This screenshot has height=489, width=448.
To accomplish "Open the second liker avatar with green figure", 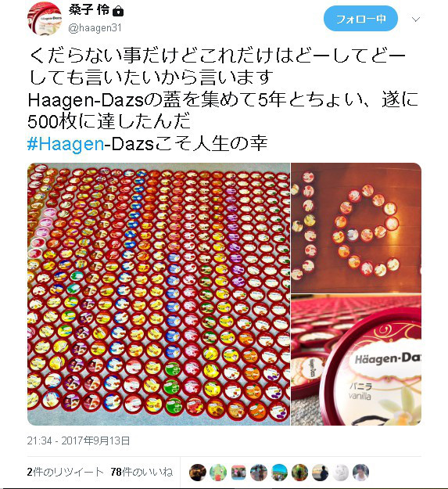I will (218, 472).
